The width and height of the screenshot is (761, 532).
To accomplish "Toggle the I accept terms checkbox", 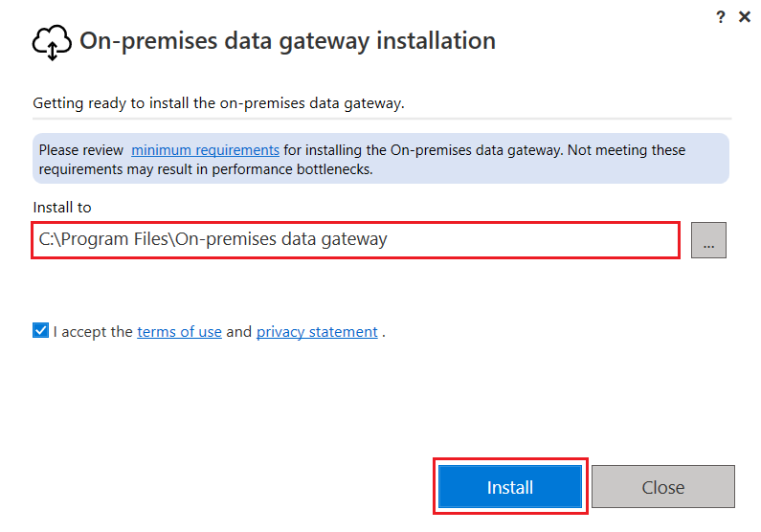I will pos(40,332).
